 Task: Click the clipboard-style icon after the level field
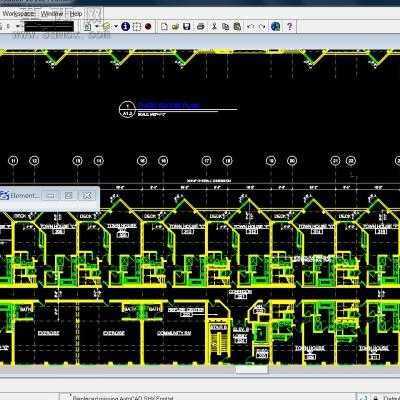[x=88, y=27]
